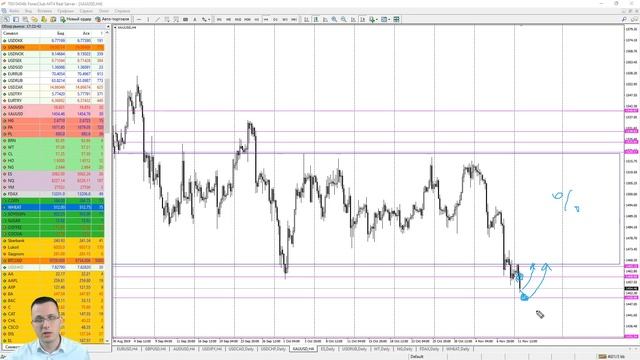Switch chart to D1 timeframe
The height and width of the screenshot is (360, 640).
[x=276, y=19]
